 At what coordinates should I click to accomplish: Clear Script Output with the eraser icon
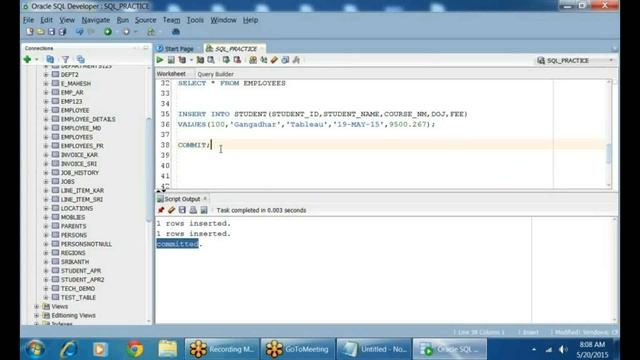[171, 210]
